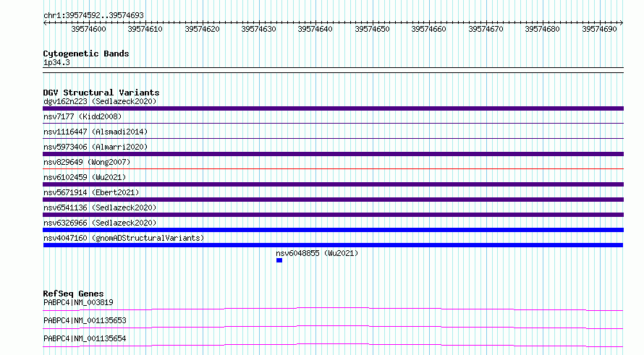Select transcript PABPC4|NM_001135653 label

[x=85, y=320]
